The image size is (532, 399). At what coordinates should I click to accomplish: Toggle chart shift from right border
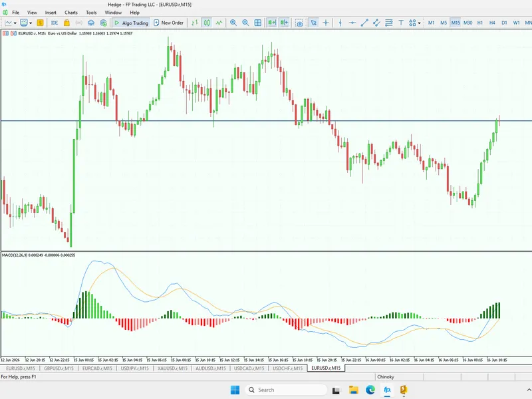(284, 23)
